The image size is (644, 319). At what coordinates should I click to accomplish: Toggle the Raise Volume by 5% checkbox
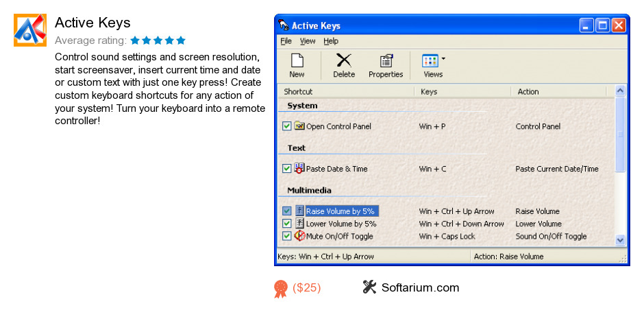(x=286, y=211)
